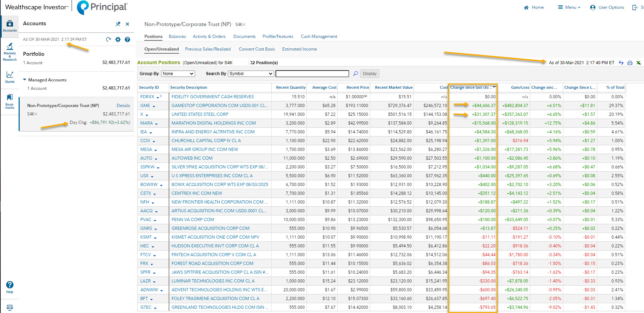
Task: Click the Principal logo
Action: tap(102, 7)
